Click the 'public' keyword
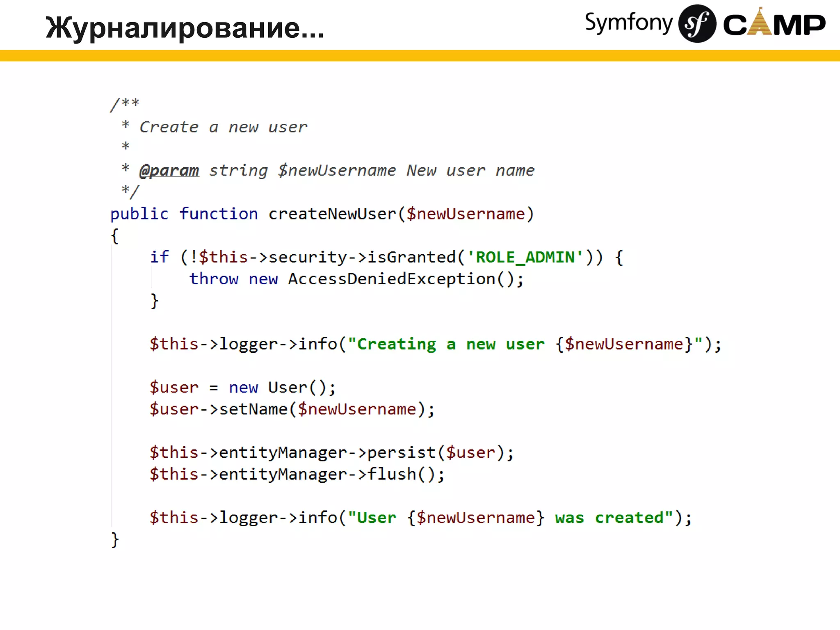Screen dimensions: 840x630 [139, 214]
